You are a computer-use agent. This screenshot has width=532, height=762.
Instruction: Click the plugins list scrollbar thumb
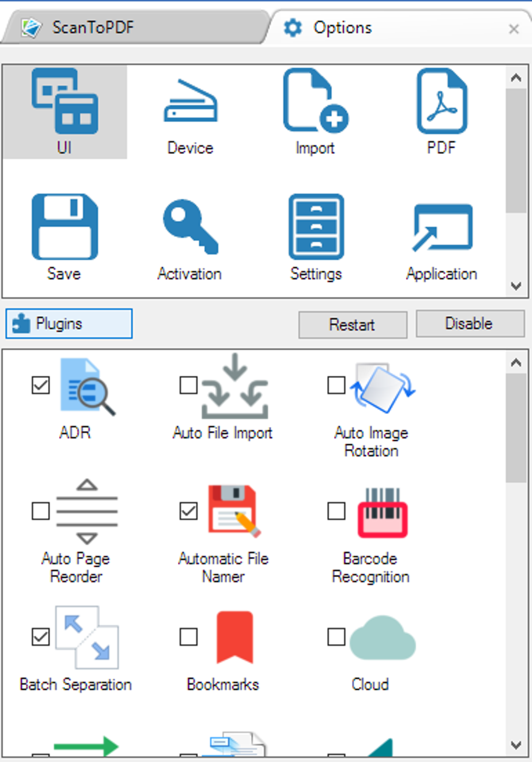tap(516, 428)
